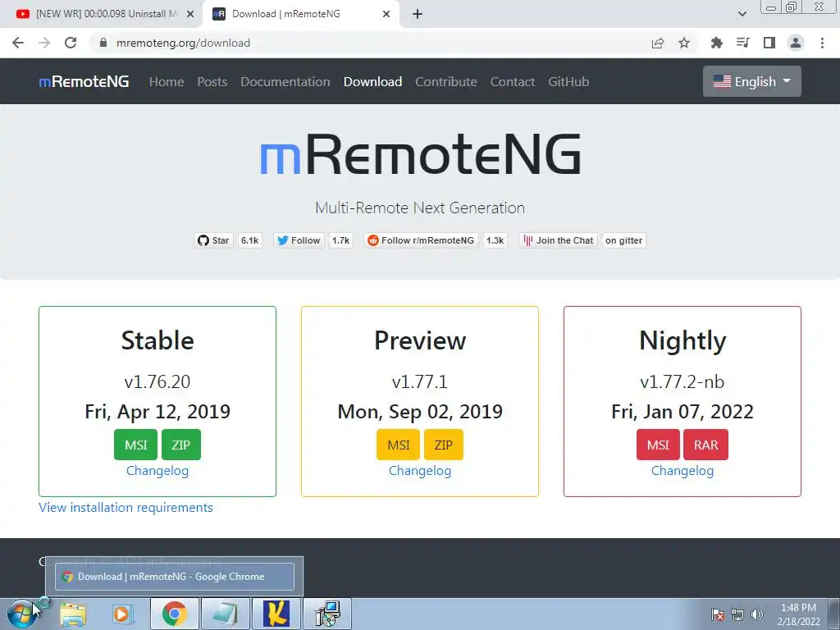Close the YouTube tab
This screenshot has width=840, height=630.
click(190, 14)
